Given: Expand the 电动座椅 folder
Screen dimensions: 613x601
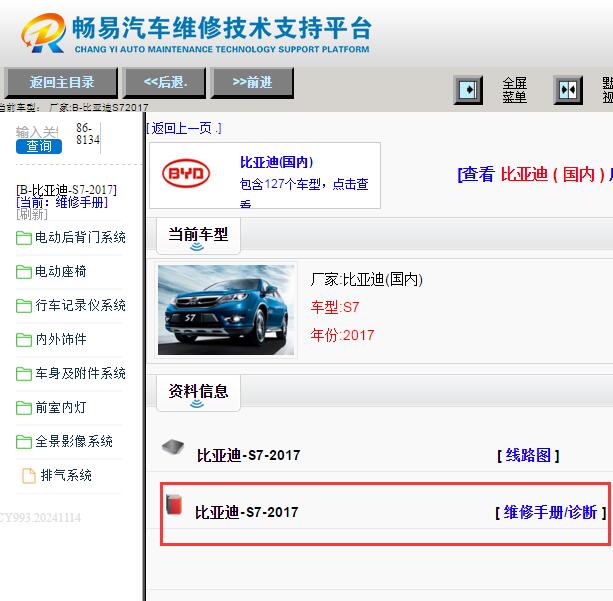Looking at the screenshot, I should [61, 271].
